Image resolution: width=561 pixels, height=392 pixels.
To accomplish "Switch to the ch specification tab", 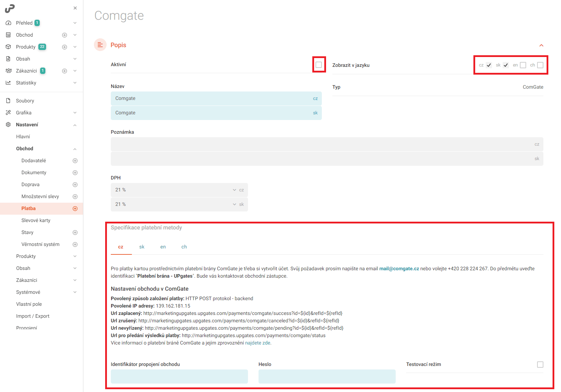I will coord(184,247).
